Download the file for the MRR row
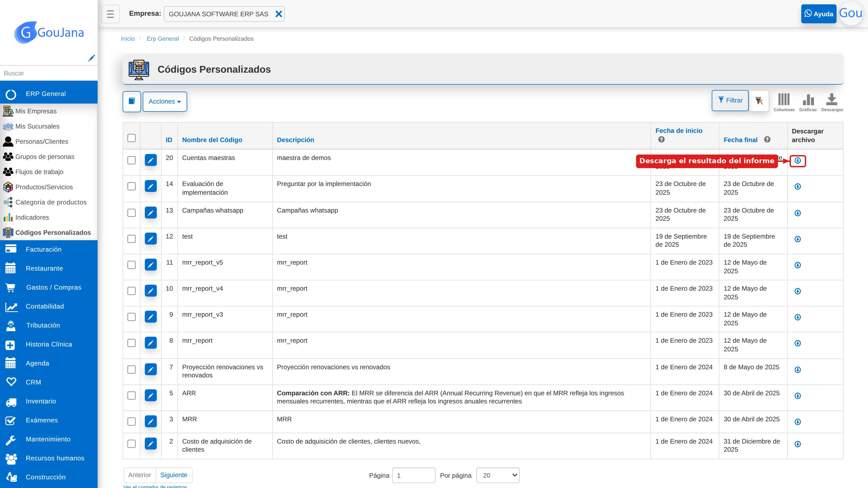Screen dimensions: 868x488 pos(797,422)
